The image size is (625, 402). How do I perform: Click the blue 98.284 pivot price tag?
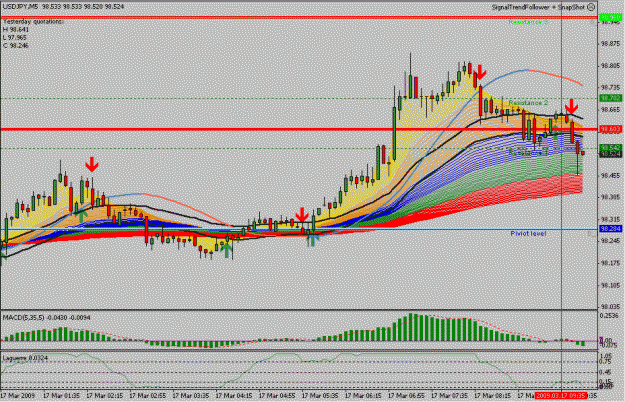click(x=610, y=229)
